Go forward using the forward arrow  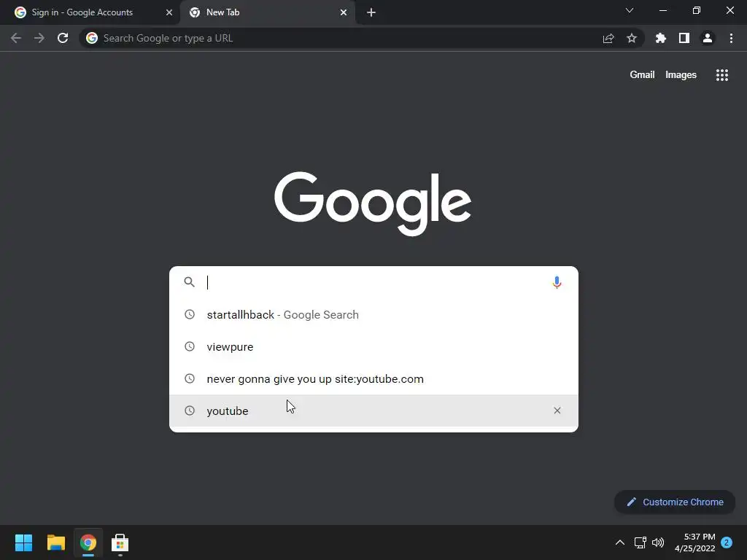click(39, 38)
